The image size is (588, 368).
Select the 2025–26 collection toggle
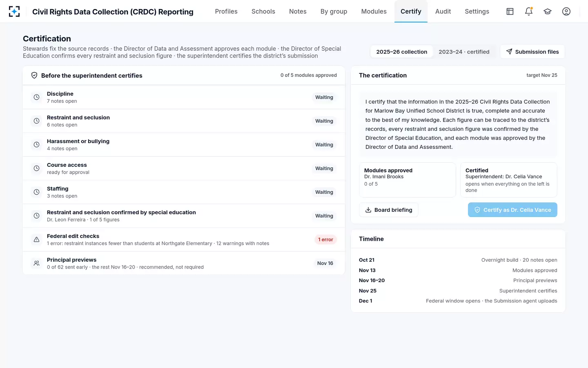pyautogui.click(x=402, y=52)
